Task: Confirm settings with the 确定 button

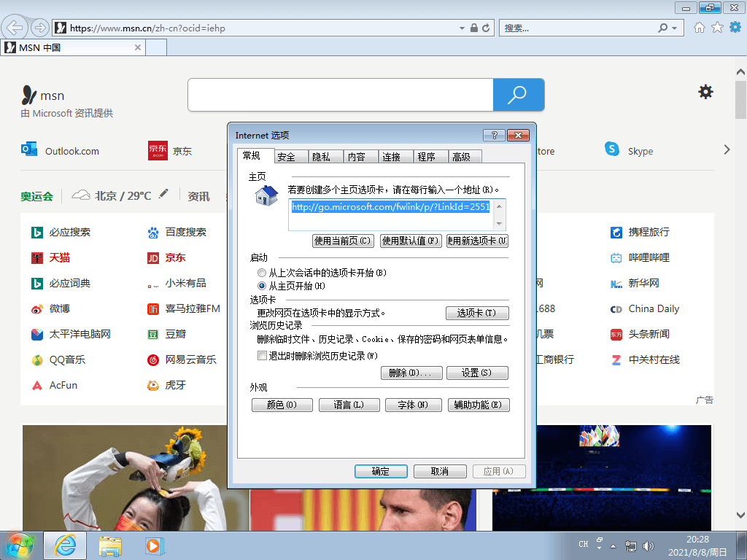Action: tap(380, 471)
